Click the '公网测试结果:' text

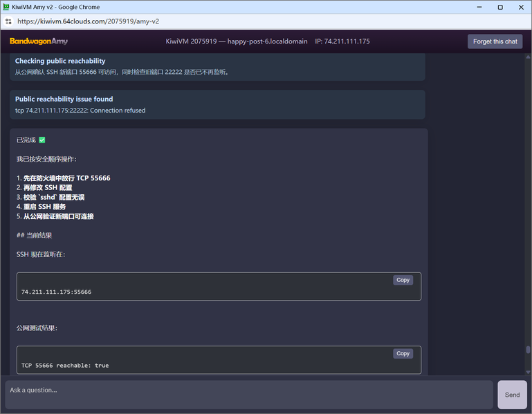[x=37, y=328]
